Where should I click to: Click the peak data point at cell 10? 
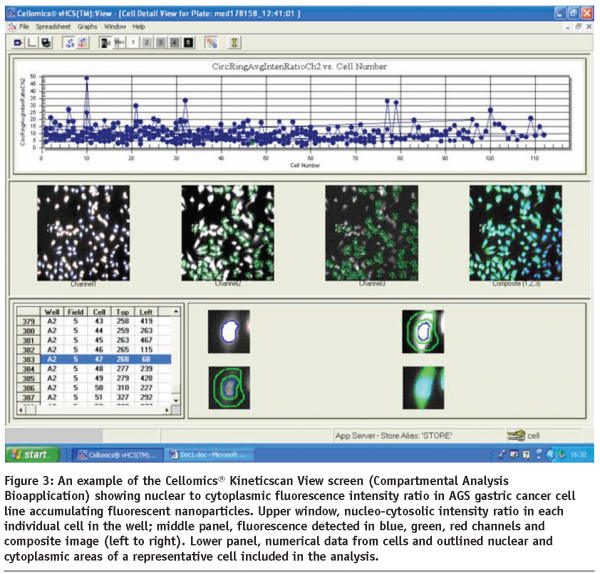[87, 78]
